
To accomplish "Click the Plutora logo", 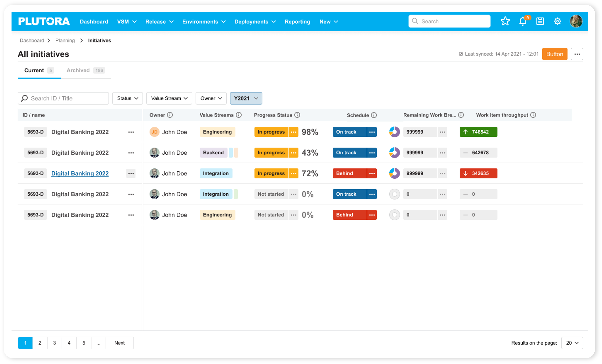I will pos(44,22).
